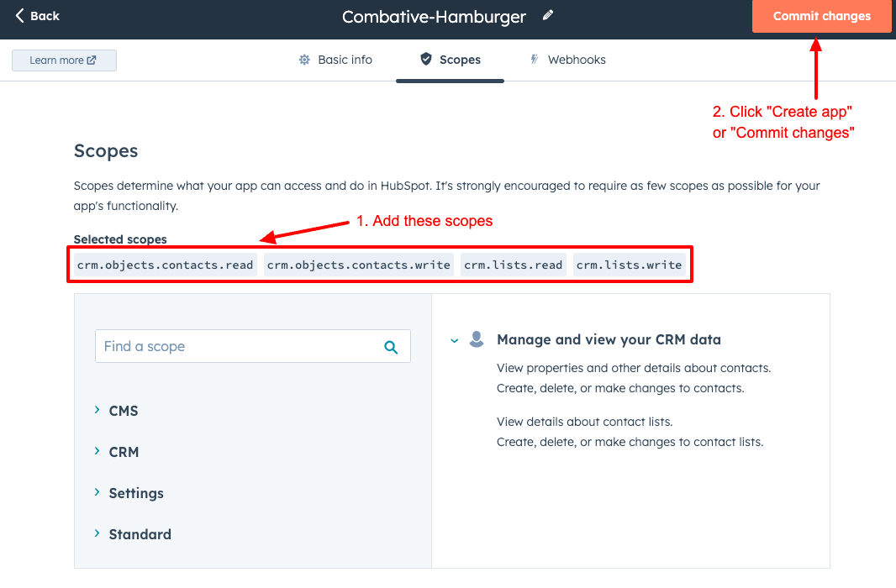Focus the Find a scope search field
Image resolution: width=896 pixels, height=588 pixels.
(252, 346)
